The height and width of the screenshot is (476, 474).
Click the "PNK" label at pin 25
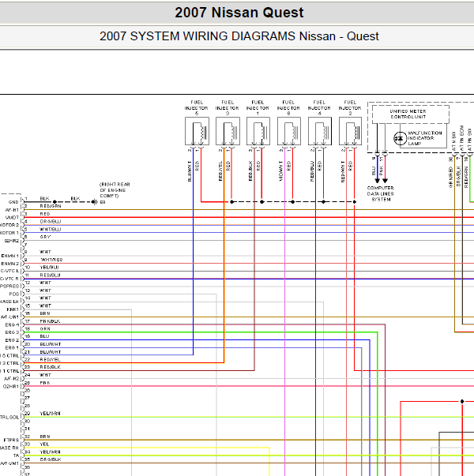tap(45, 383)
